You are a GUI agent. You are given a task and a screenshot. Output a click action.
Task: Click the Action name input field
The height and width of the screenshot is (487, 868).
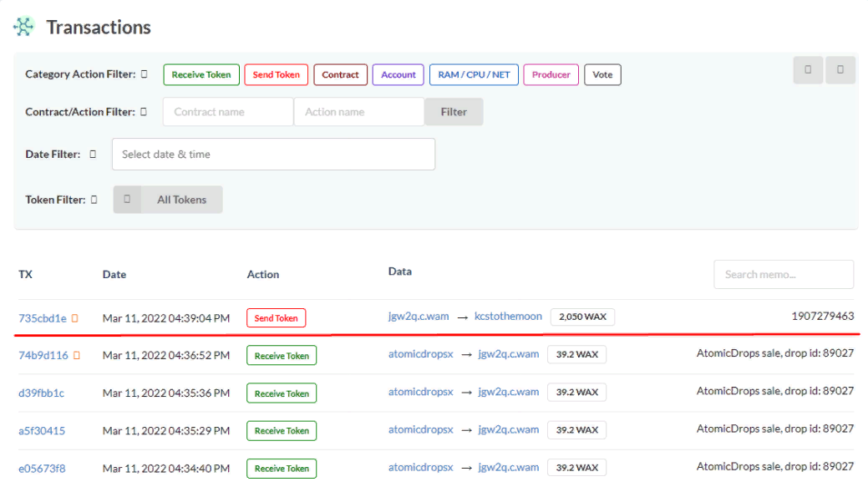coord(359,112)
